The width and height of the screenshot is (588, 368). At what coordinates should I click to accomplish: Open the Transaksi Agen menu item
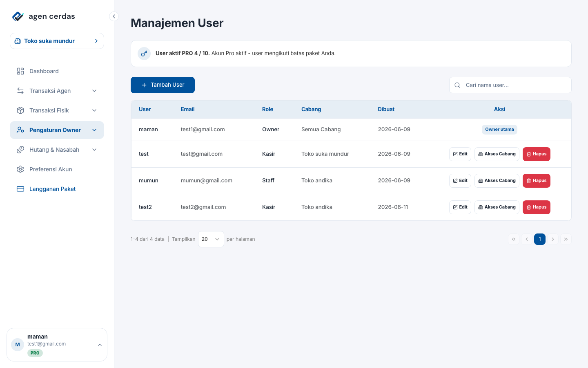(x=57, y=91)
